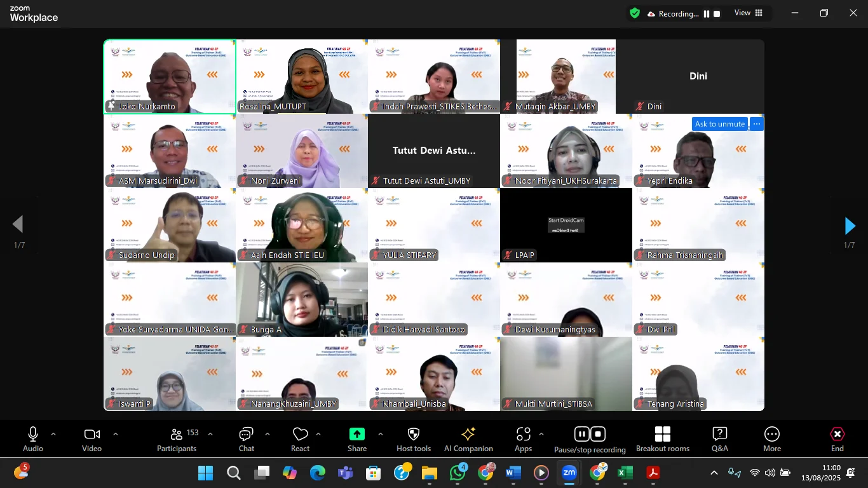Expand the share options arrow beside Share
The height and width of the screenshot is (488, 868).
[381, 435]
